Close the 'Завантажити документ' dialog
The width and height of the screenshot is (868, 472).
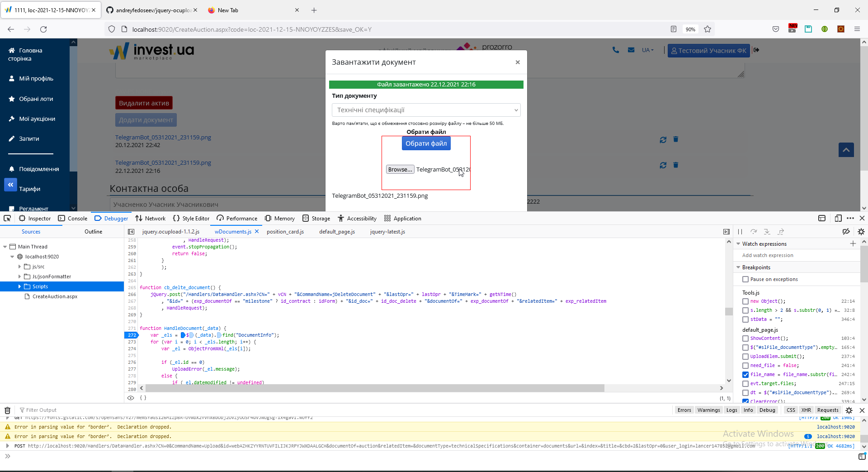pyautogui.click(x=518, y=62)
